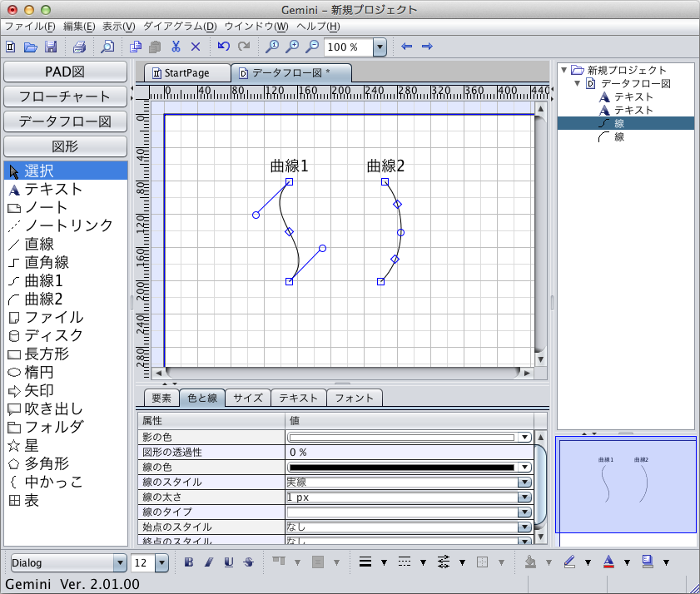The height and width of the screenshot is (594, 700).
Task: Open the 線のタイプ dropdown
Action: 524,512
